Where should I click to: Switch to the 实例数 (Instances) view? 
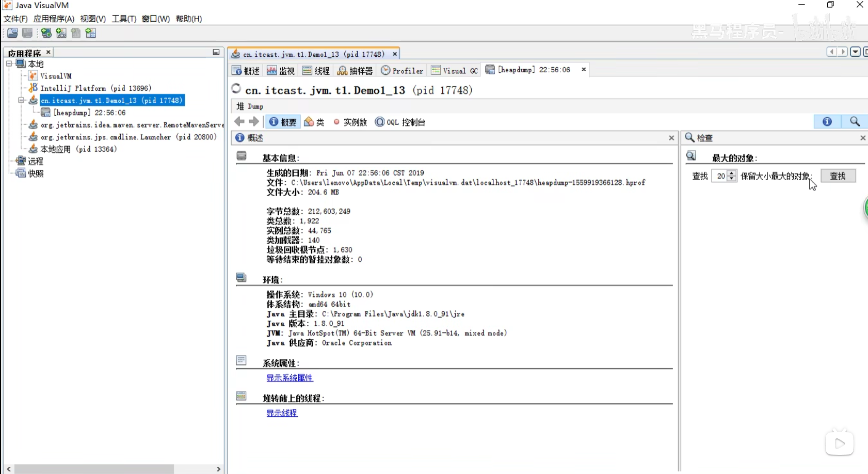350,122
